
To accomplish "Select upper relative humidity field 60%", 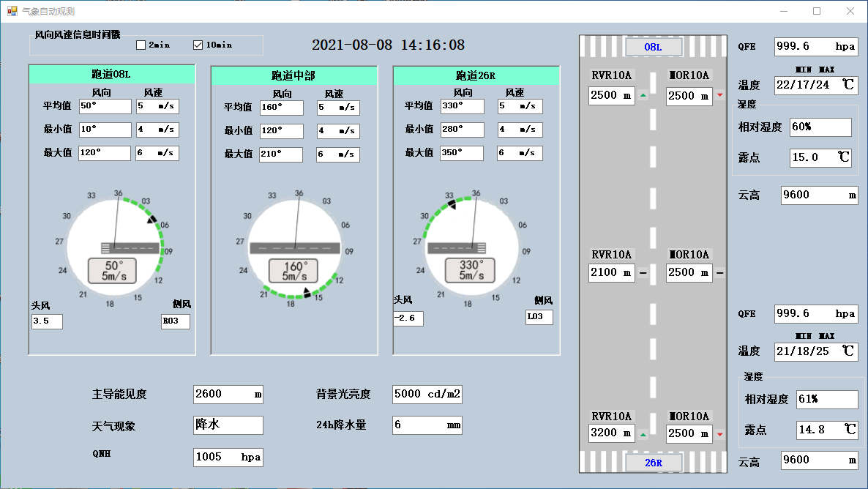I will [820, 127].
